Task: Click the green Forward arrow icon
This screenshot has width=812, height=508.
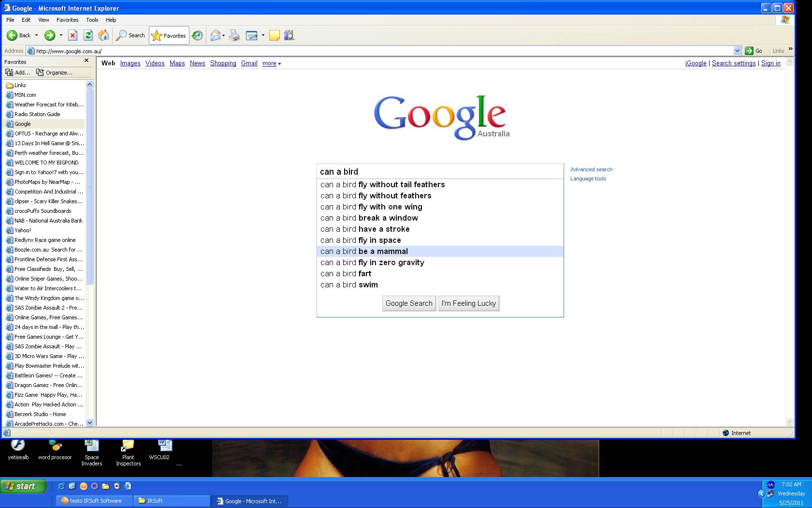Action: 49,35
